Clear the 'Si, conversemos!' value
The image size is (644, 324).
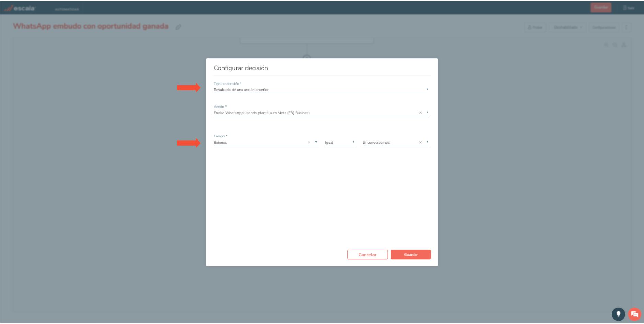pyautogui.click(x=420, y=142)
